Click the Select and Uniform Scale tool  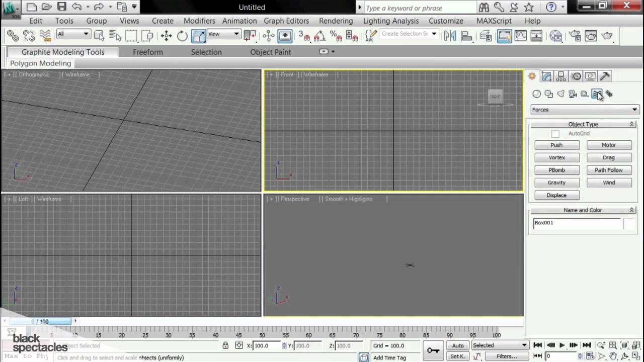[199, 36]
